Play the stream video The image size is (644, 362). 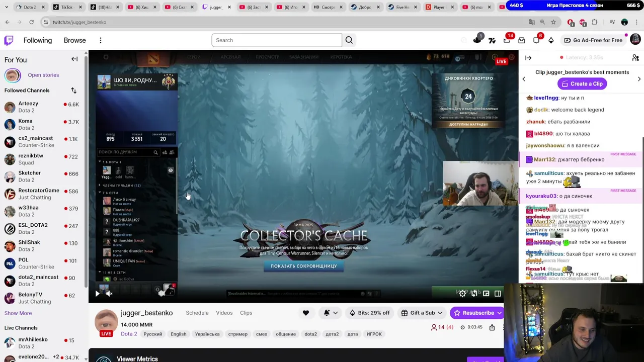coord(97,294)
